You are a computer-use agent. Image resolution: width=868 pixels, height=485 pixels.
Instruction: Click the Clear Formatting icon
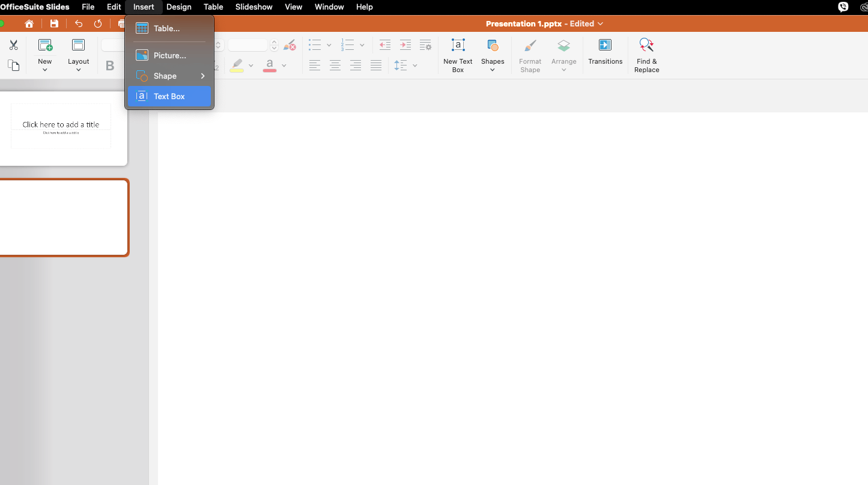tap(290, 46)
